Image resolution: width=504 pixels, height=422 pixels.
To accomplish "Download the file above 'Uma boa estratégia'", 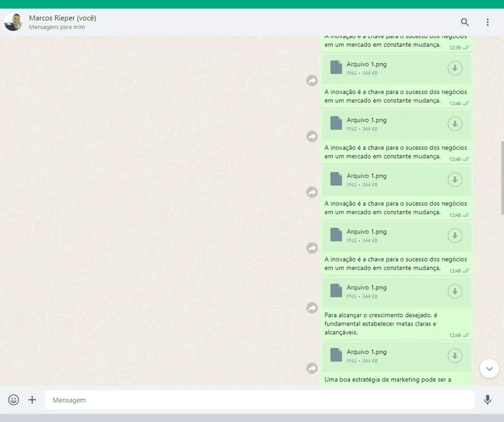I will point(455,356).
